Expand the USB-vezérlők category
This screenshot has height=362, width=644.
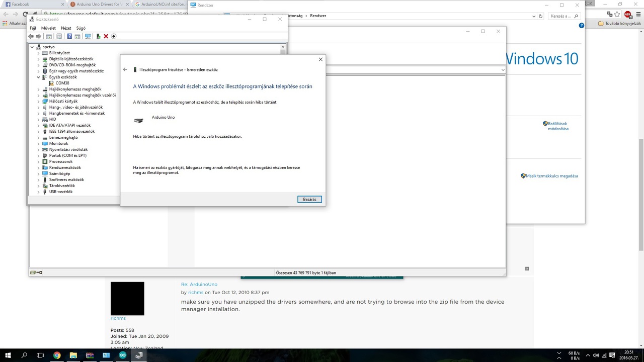tap(38, 192)
